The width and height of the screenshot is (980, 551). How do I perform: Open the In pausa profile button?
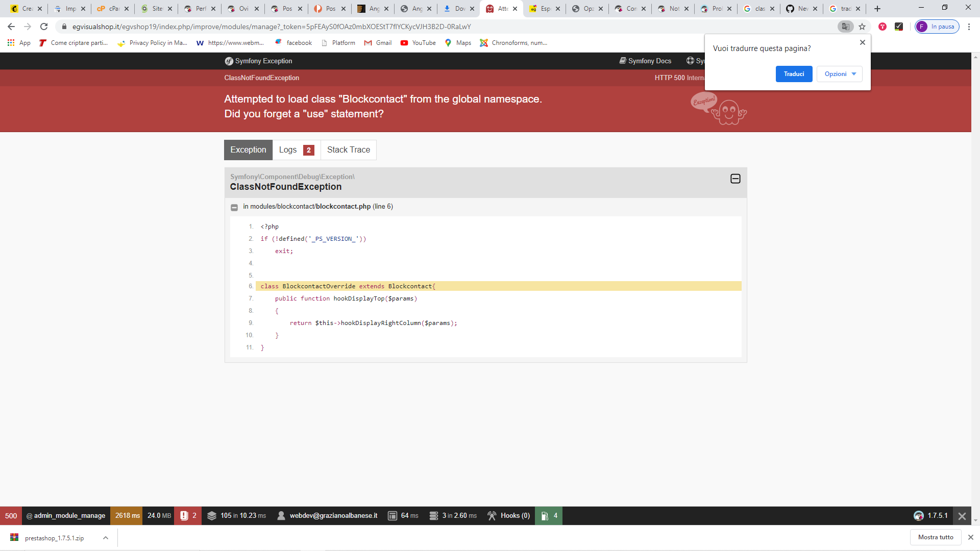point(937,27)
